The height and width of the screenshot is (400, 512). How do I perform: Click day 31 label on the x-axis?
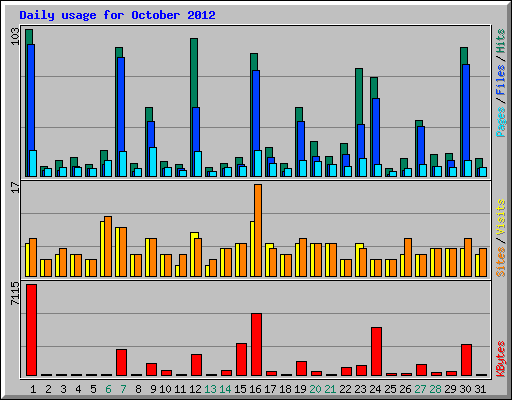tap(480, 389)
